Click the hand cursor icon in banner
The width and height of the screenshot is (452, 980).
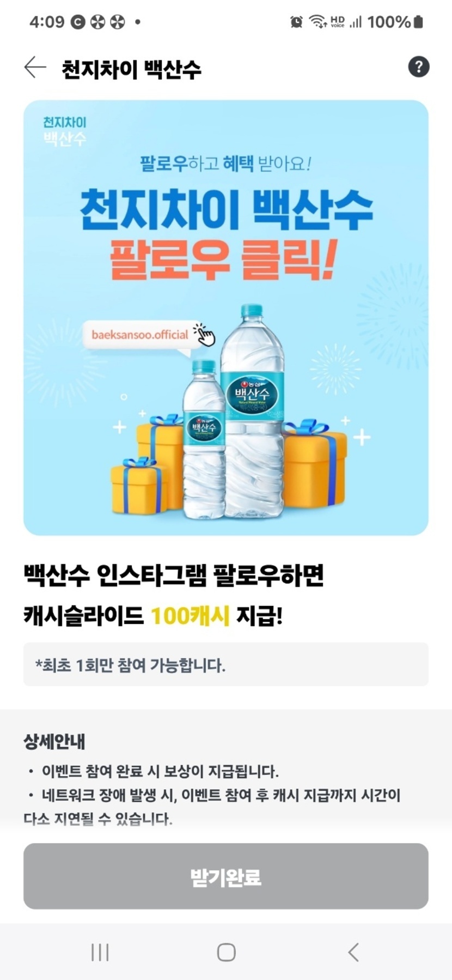(205, 335)
